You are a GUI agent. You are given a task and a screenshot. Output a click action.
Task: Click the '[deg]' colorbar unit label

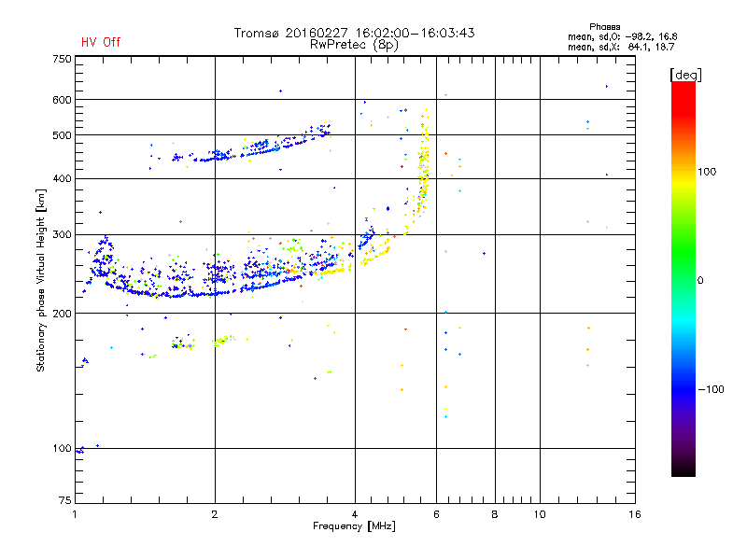685,75
